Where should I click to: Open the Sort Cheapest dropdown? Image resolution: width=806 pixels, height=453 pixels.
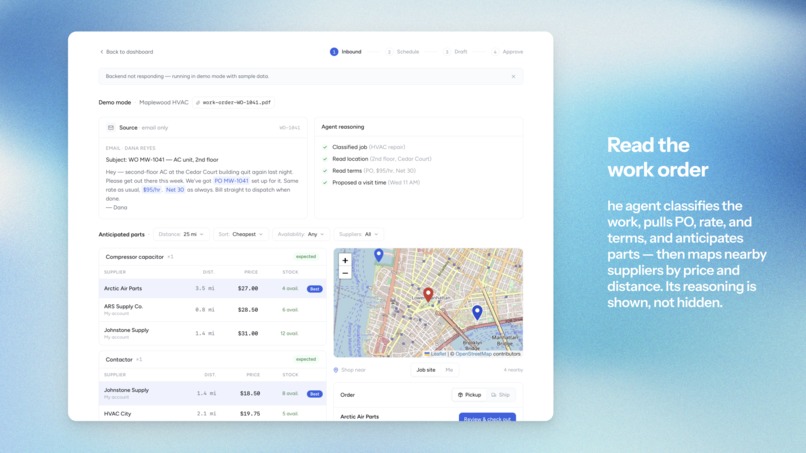pyautogui.click(x=241, y=234)
